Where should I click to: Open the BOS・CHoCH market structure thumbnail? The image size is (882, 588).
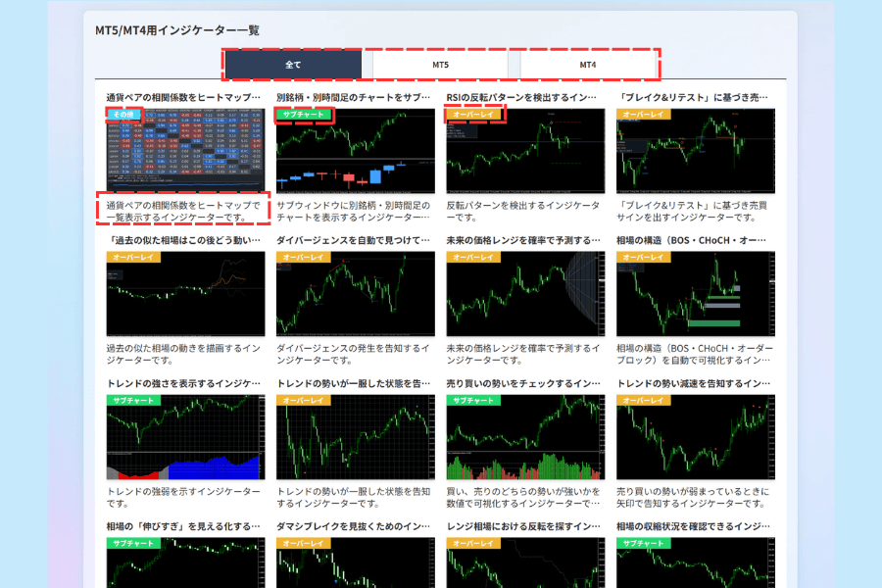[x=696, y=294]
